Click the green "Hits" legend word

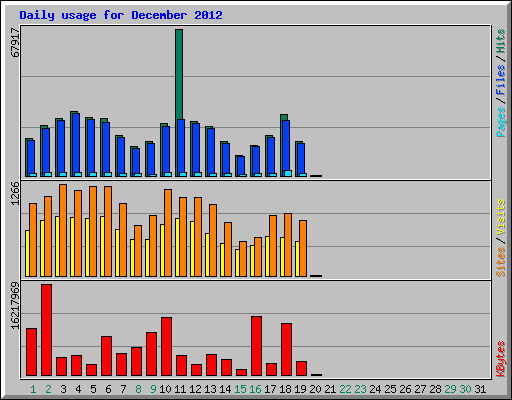coord(501,41)
